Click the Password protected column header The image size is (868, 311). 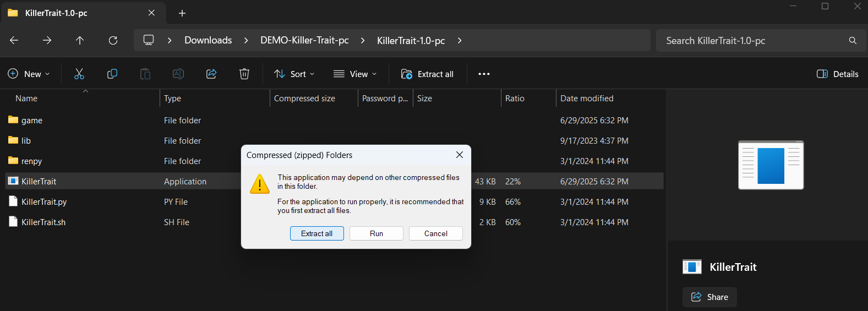385,98
